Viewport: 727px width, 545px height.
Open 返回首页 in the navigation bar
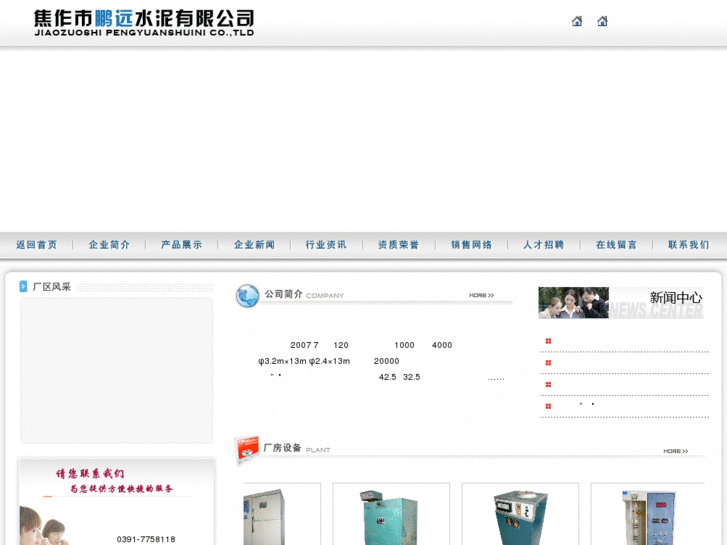(37, 245)
